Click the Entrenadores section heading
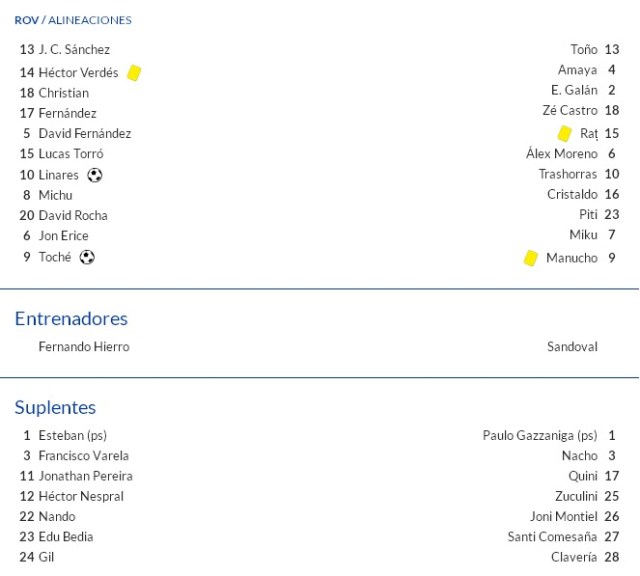 click(x=71, y=319)
